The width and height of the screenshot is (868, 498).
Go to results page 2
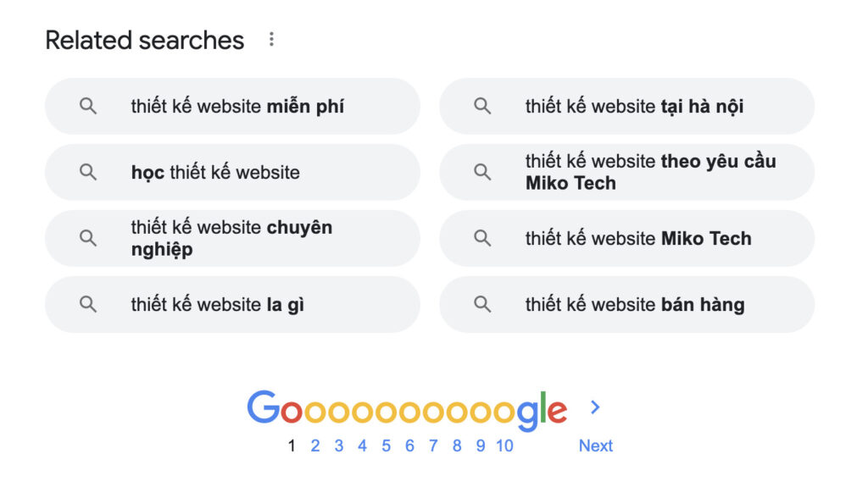(x=315, y=446)
